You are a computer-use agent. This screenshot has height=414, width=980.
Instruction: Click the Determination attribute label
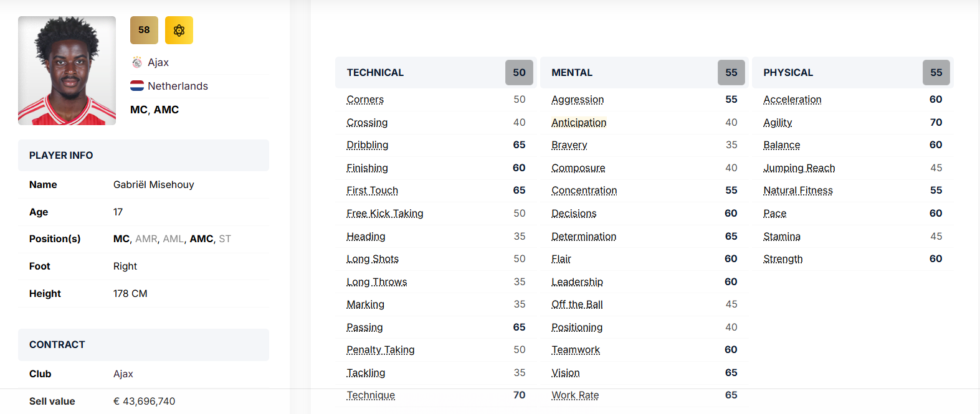[584, 237]
